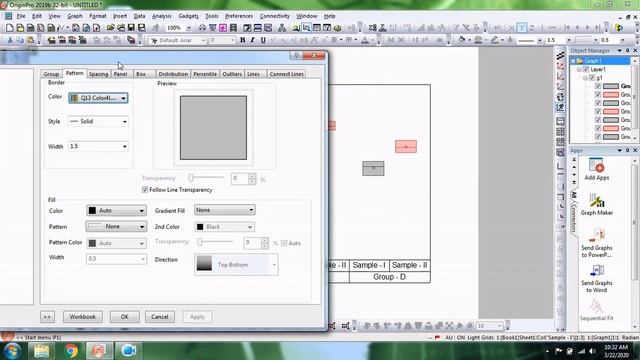Image resolution: width=640 pixels, height=360 pixels.
Task: Launch the Graph Maker app
Action: click(596, 204)
